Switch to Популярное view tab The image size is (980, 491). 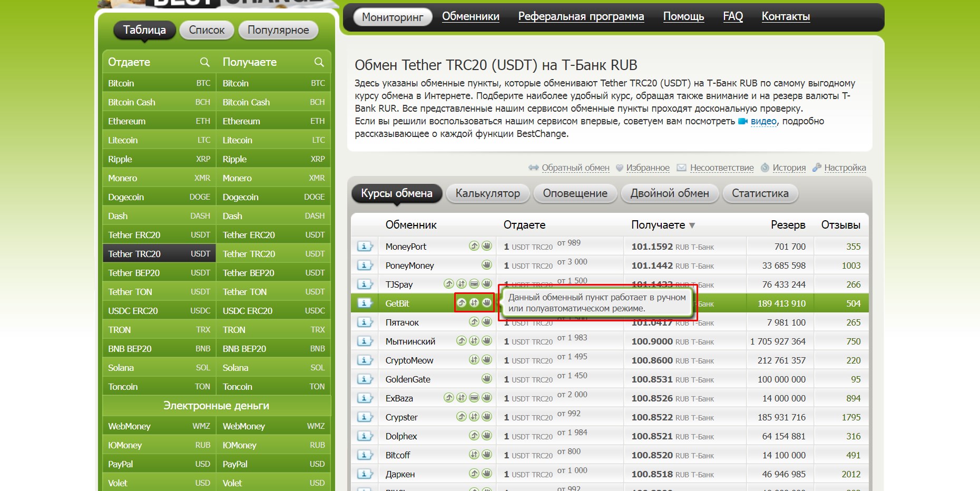point(278,30)
